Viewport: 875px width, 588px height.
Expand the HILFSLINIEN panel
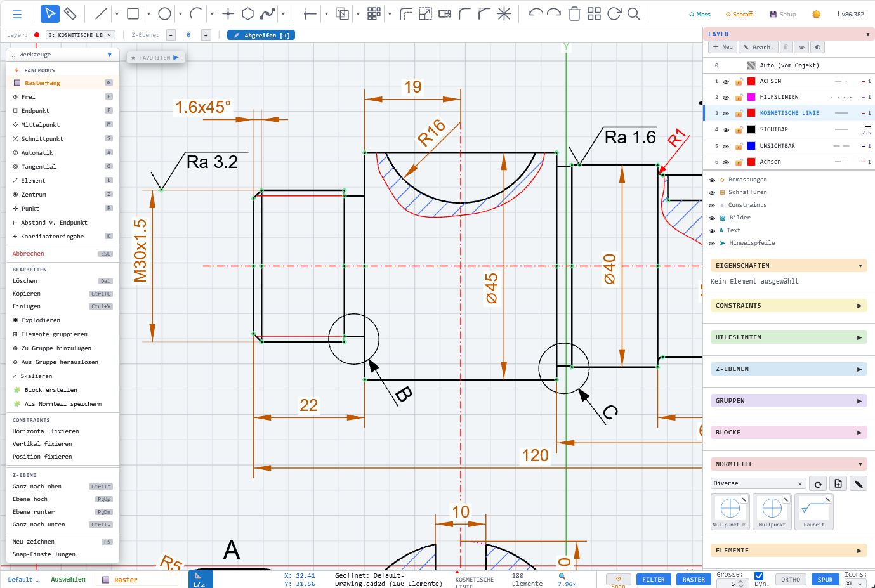(x=789, y=337)
